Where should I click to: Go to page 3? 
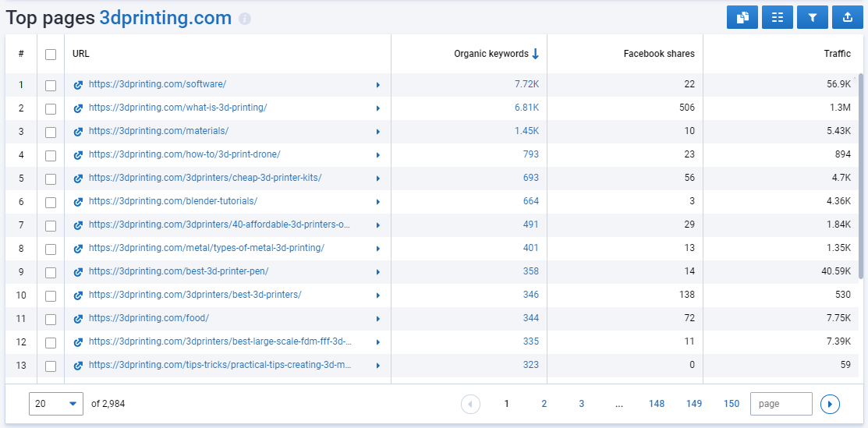click(581, 404)
